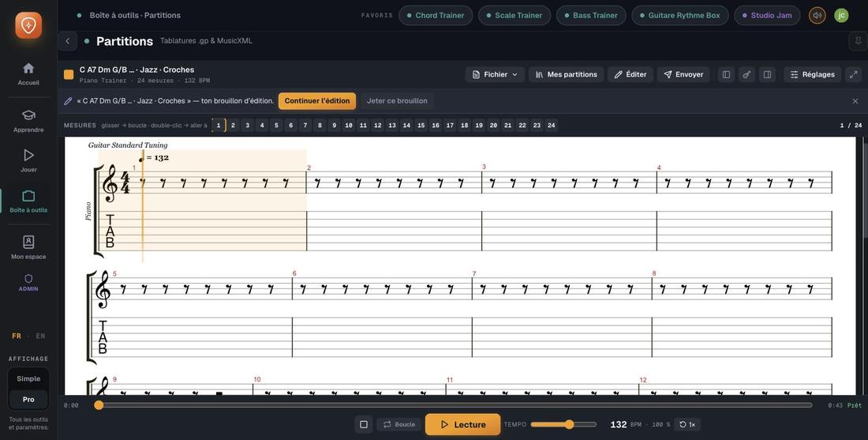Screen dimensions: 868x440
Task: Go to Accueil home in sidebar
Action: click(28, 73)
